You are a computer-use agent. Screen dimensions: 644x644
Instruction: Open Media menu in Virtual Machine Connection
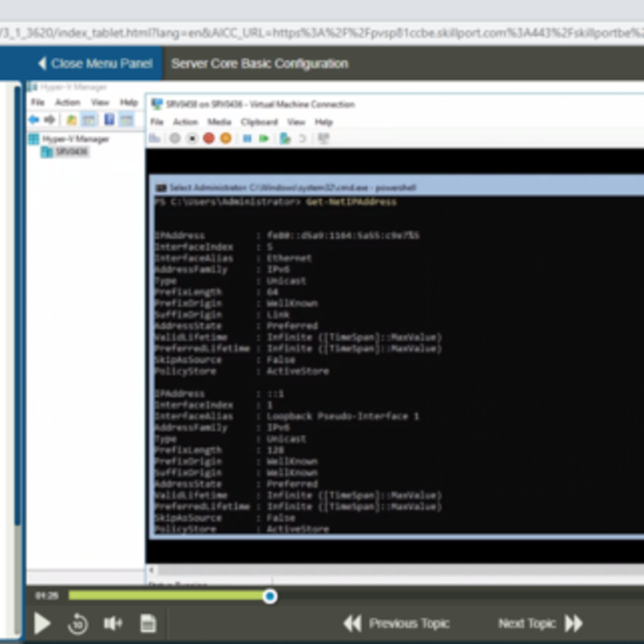219,122
